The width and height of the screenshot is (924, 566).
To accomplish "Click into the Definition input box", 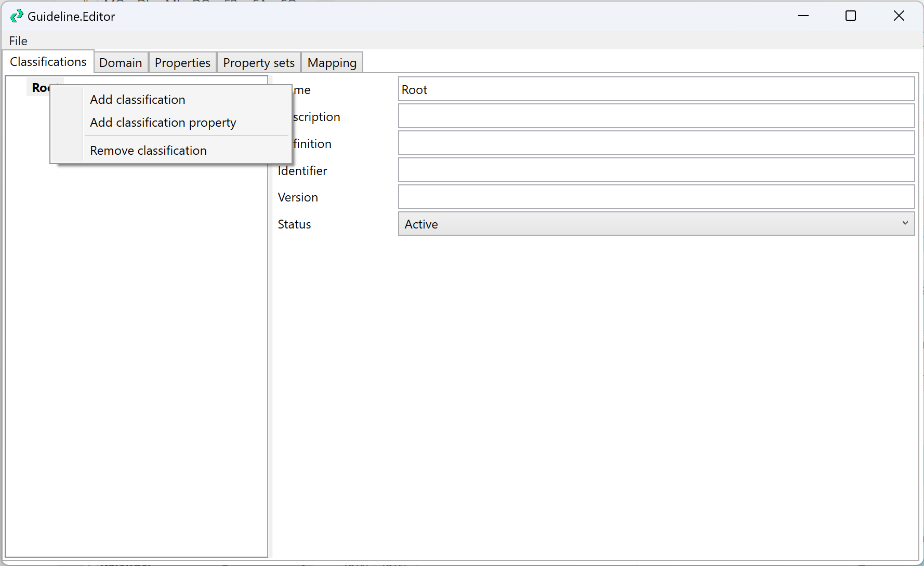I will click(x=656, y=143).
